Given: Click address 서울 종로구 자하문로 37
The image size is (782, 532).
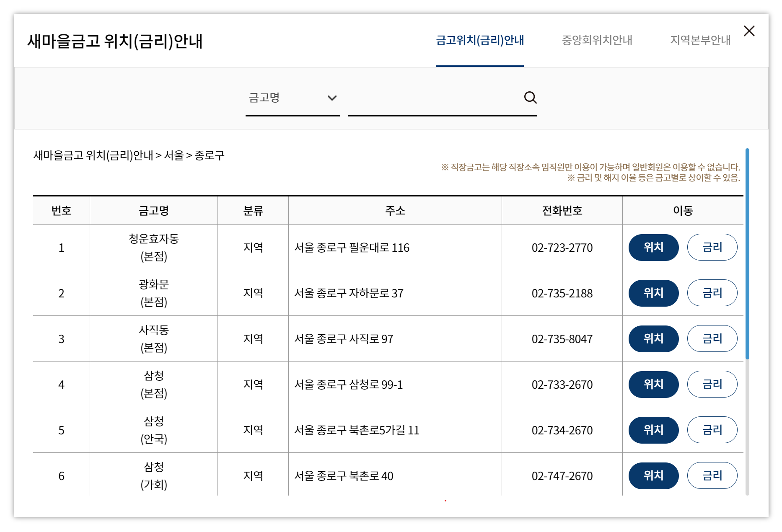Looking at the screenshot, I should coord(349,293).
